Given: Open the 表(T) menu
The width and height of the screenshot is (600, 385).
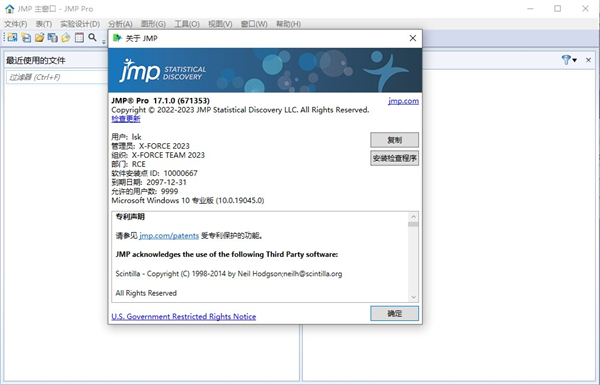Looking at the screenshot, I should pyautogui.click(x=44, y=24).
